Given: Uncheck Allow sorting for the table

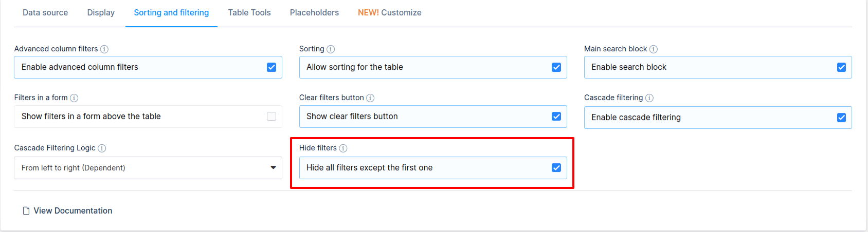Looking at the screenshot, I should 556,67.
